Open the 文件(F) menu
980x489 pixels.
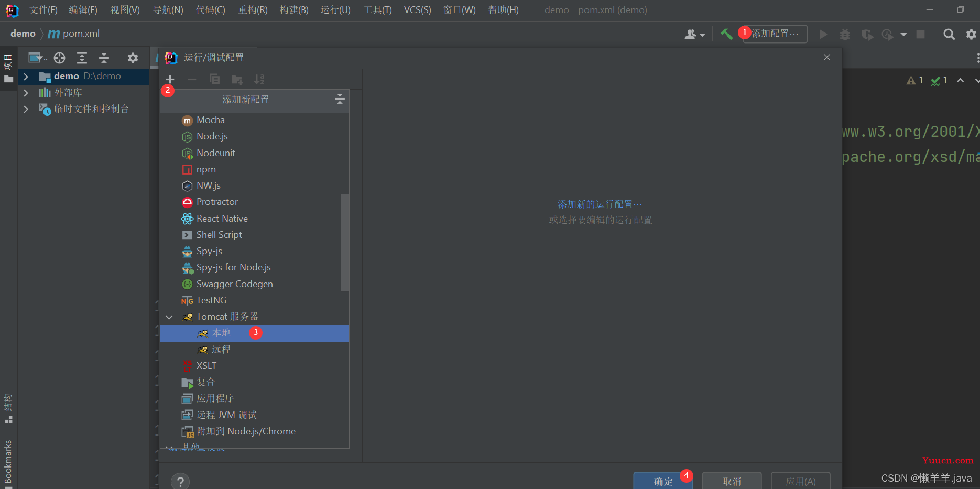43,10
